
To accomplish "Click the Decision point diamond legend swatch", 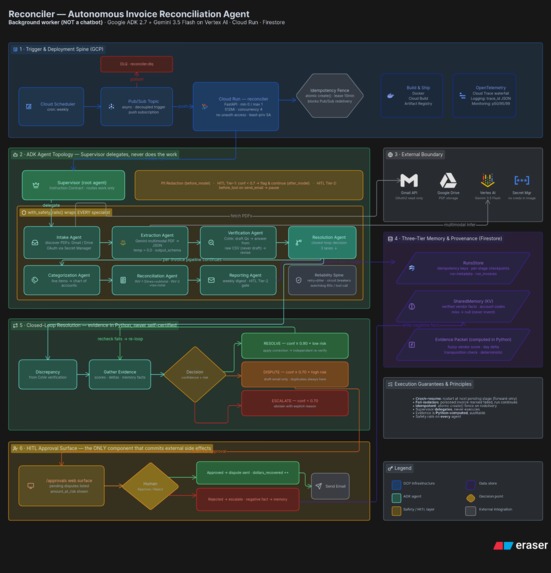I will tap(471, 498).
